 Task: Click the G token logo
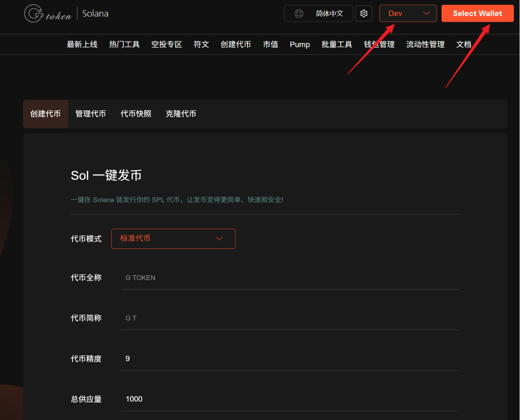pos(48,14)
